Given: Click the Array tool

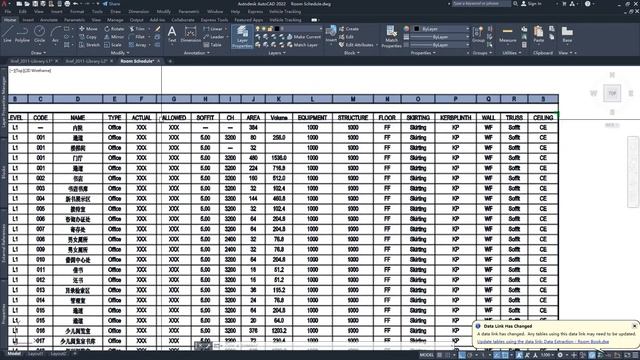Looking at the screenshot, I should click(x=138, y=45).
